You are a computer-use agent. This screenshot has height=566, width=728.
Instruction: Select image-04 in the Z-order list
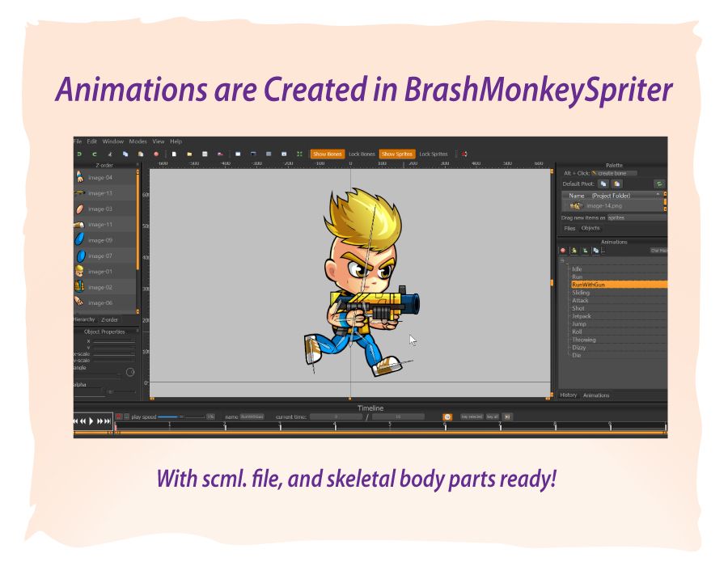pos(105,177)
